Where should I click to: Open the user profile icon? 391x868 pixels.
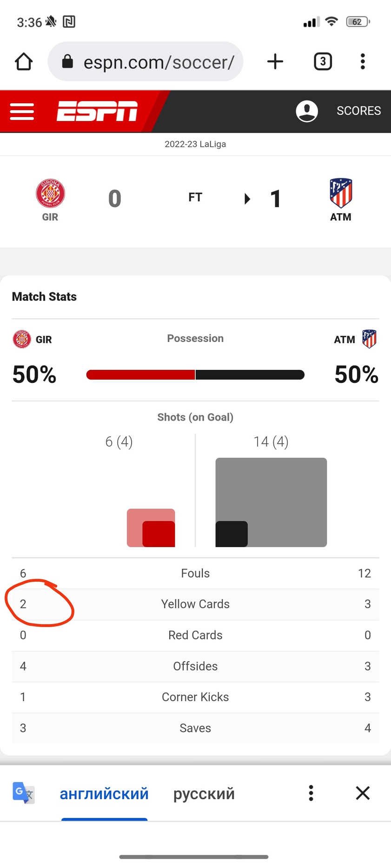point(307,111)
